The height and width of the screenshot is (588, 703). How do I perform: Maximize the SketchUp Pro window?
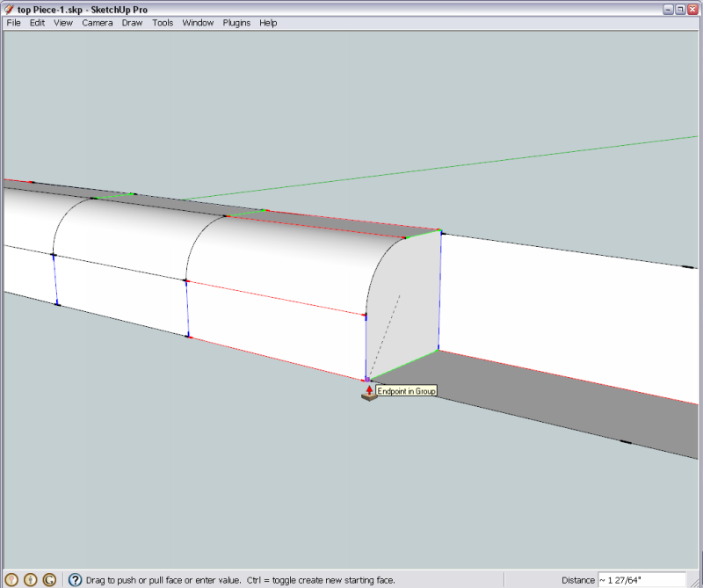coord(679,9)
